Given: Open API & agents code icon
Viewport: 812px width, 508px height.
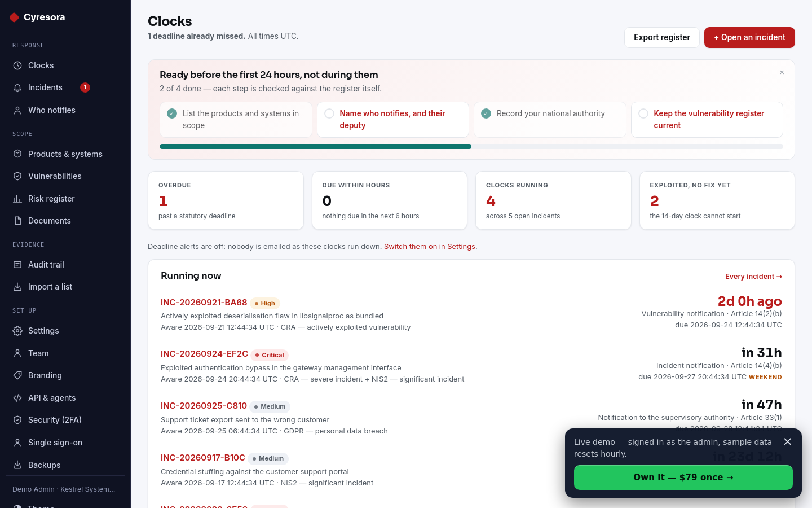Looking at the screenshot, I should coord(17,398).
